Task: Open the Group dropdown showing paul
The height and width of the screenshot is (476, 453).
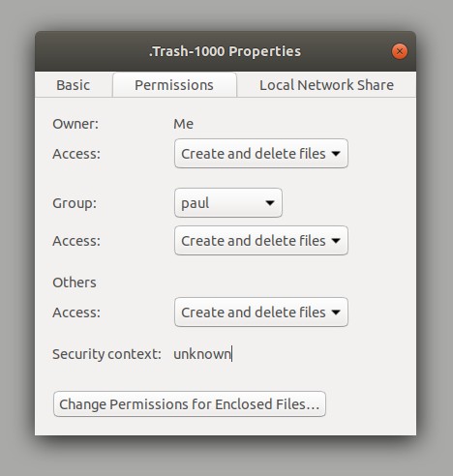Action: (x=228, y=203)
